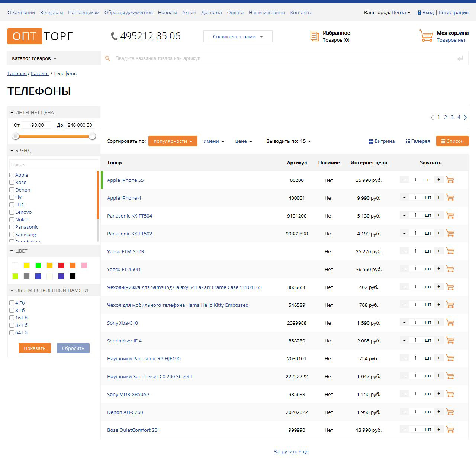Open the Выводить по 15 dropdown
The height and width of the screenshot is (476, 476).
click(x=289, y=141)
